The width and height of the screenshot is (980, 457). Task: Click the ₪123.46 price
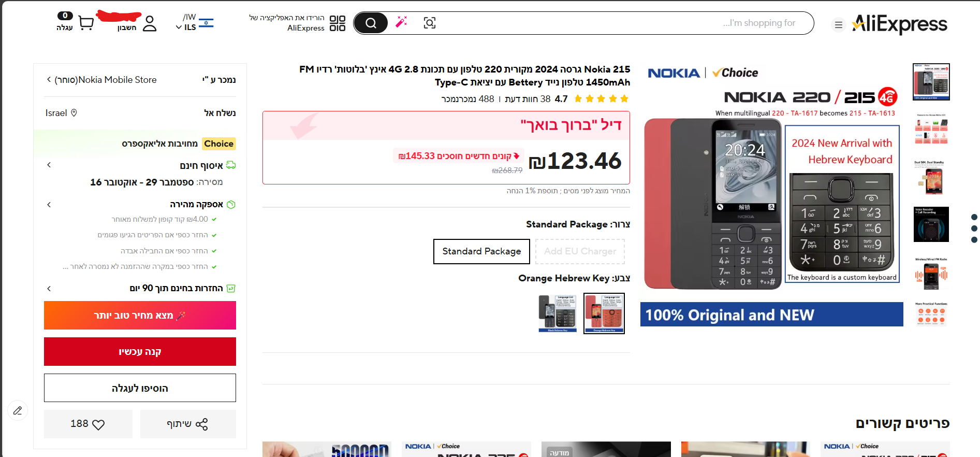pyautogui.click(x=575, y=161)
